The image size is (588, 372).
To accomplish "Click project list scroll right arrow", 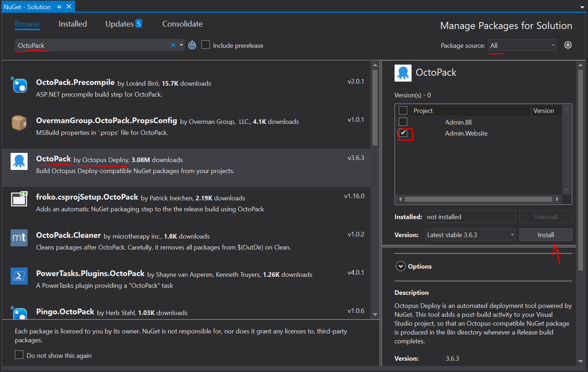I will [x=557, y=199].
